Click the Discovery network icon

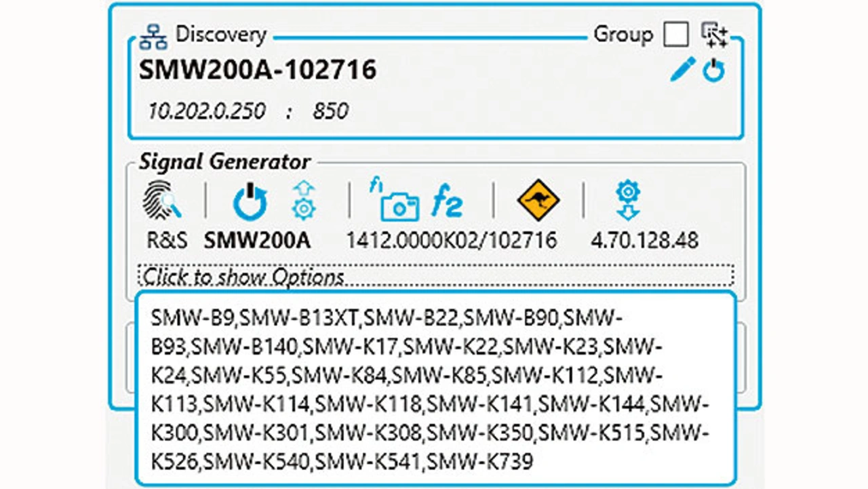[153, 37]
